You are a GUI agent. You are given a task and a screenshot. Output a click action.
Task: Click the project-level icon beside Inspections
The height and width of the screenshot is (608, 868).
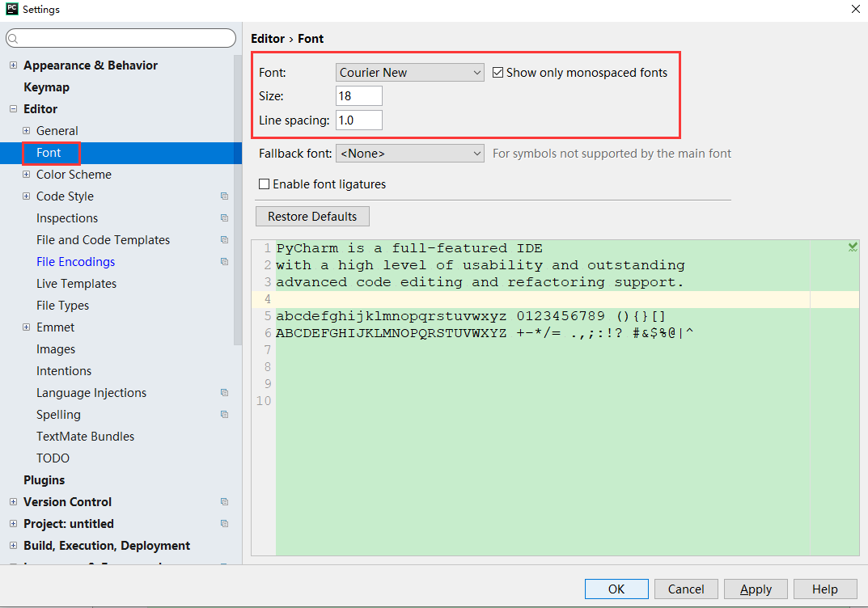tap(224, 218)
